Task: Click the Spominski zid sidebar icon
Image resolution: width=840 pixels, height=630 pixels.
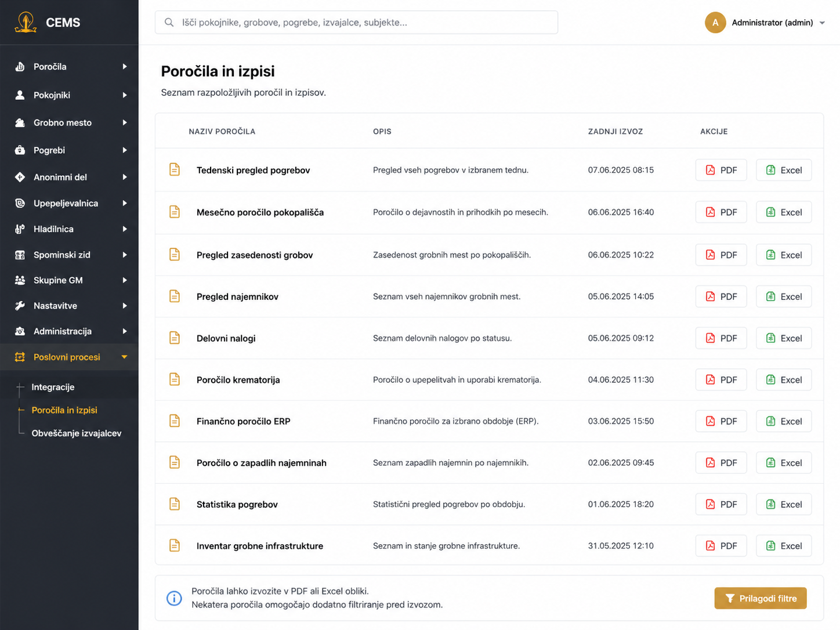Action: [20, 255]
